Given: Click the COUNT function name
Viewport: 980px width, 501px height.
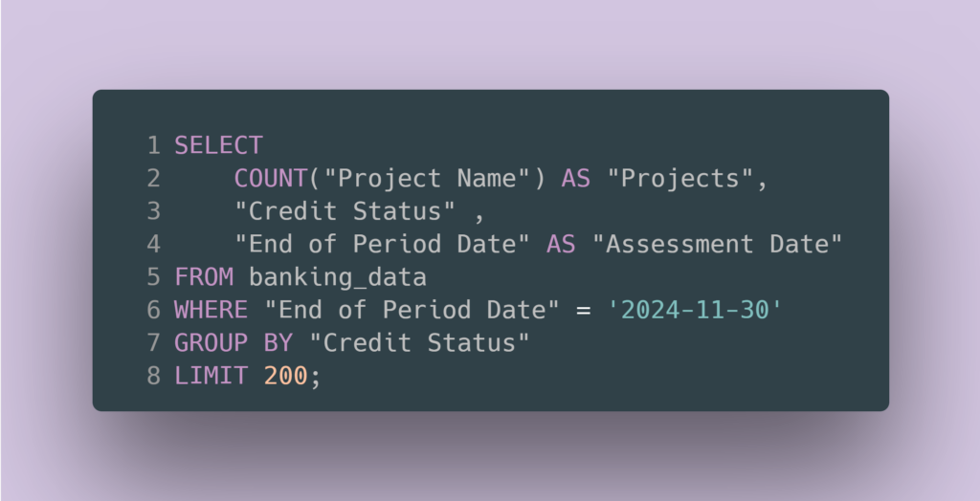Looking at the screenshot, I should (x=271, y=178).
